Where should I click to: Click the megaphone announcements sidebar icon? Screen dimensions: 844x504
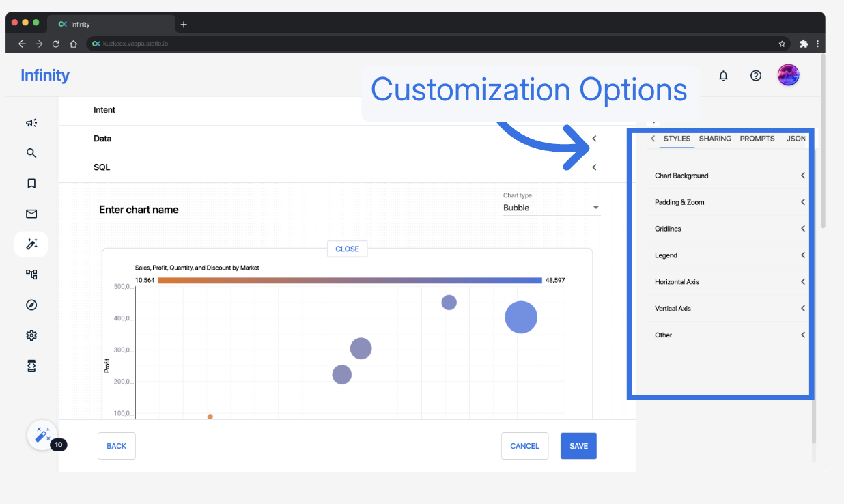click(x=31, y=123)
